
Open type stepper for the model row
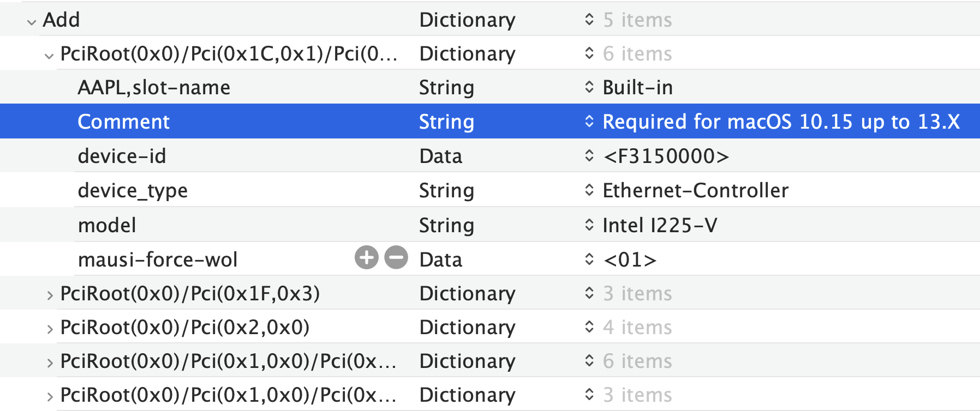(589, 225)
